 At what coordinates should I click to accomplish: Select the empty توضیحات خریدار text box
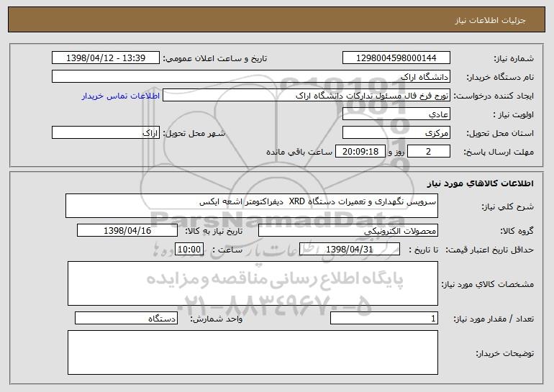point(253,352)
